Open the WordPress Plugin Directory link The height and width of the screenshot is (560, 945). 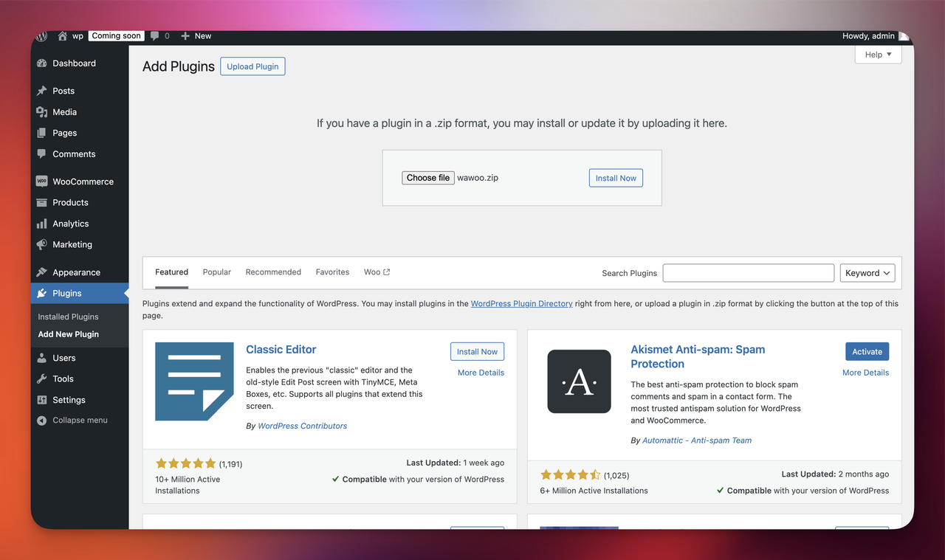click(x=521, y=304)
